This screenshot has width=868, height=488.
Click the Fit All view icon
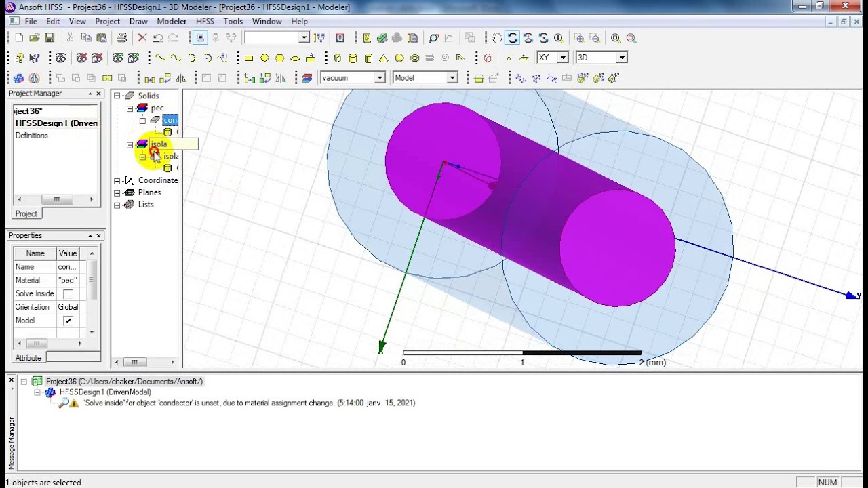616,38
